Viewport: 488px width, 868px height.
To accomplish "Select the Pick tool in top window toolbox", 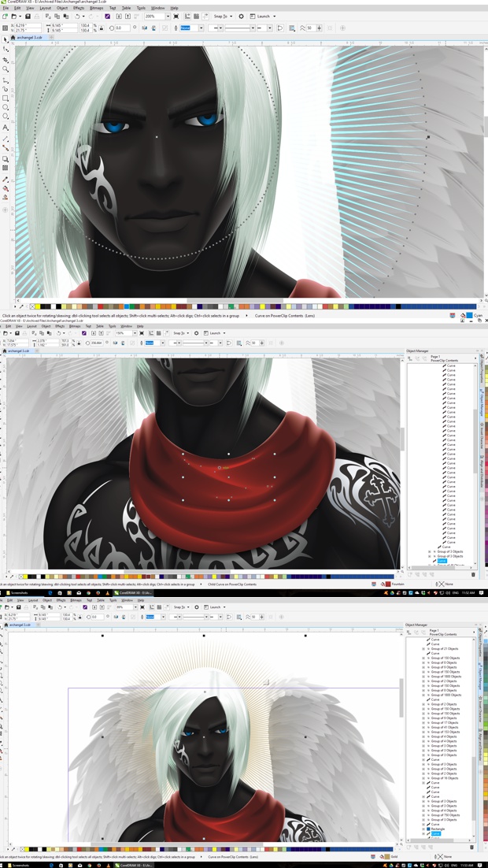I will (6, 40).
